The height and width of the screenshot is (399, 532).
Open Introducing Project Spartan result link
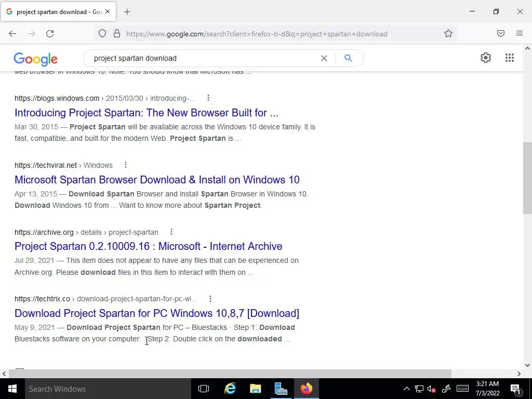[x=146, y=113]
